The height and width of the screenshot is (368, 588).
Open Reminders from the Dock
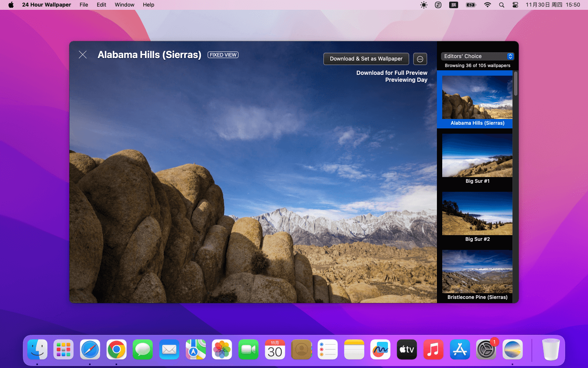point(327,350)
